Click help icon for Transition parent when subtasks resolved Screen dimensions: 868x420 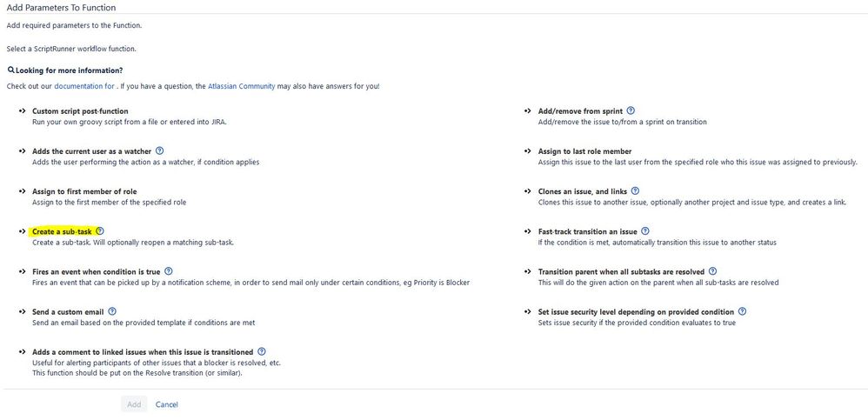713,271
